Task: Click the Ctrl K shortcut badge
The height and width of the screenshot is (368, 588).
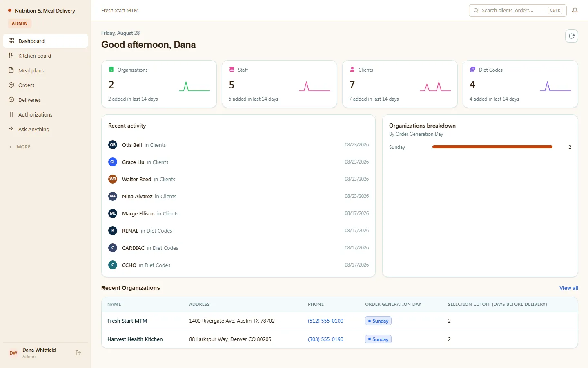Action: click(x=555, y=11)
